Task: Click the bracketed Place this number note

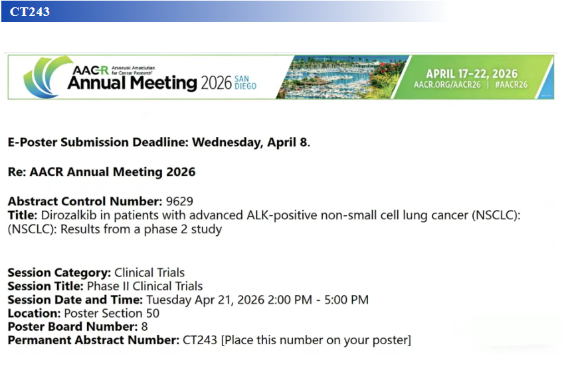Action: point(316,340)
